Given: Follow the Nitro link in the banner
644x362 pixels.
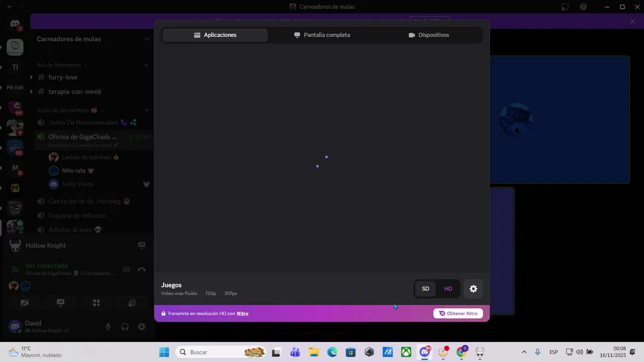Looking at the screenshot, I should tap(243, 313).
